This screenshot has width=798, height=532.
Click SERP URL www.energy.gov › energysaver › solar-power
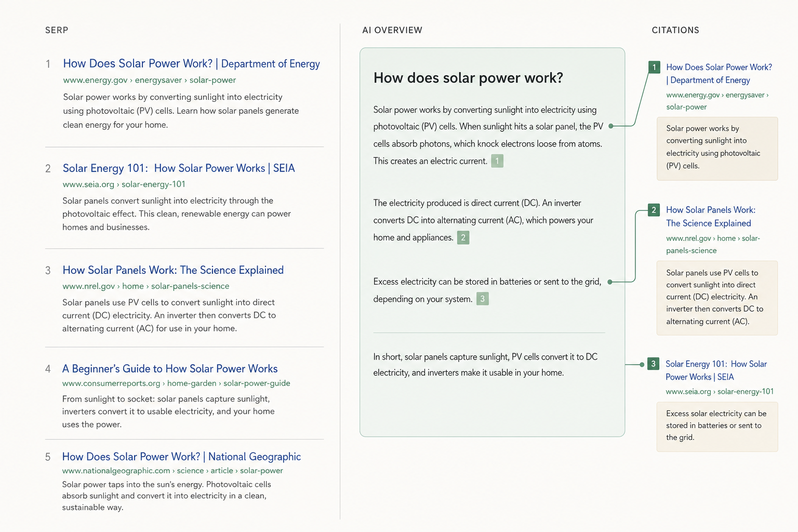point(150,80)
